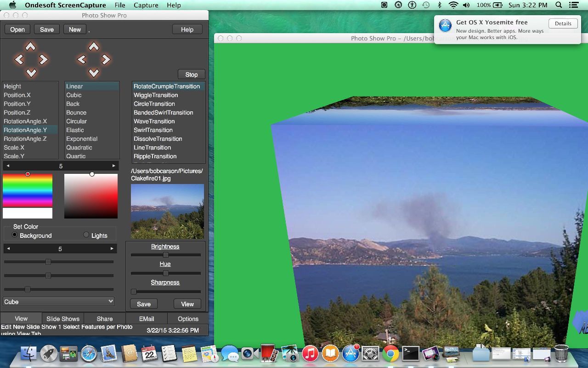This screenshot has height=368, width=588.
Task: Increase value with right stepper arrow above color picker
Action: pos(114,166)
